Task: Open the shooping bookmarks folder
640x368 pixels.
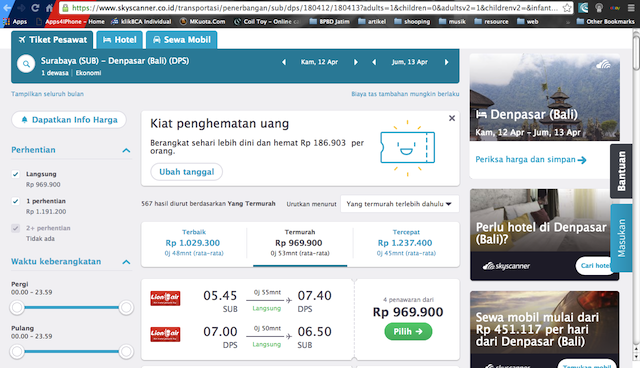Action: 412,21
